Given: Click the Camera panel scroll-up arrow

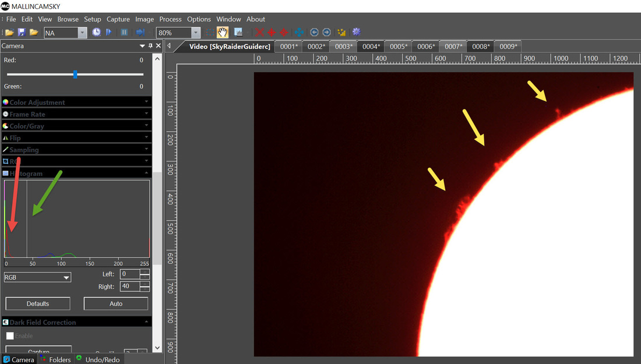Looking at the screenshot, I should tap(157, 59).
